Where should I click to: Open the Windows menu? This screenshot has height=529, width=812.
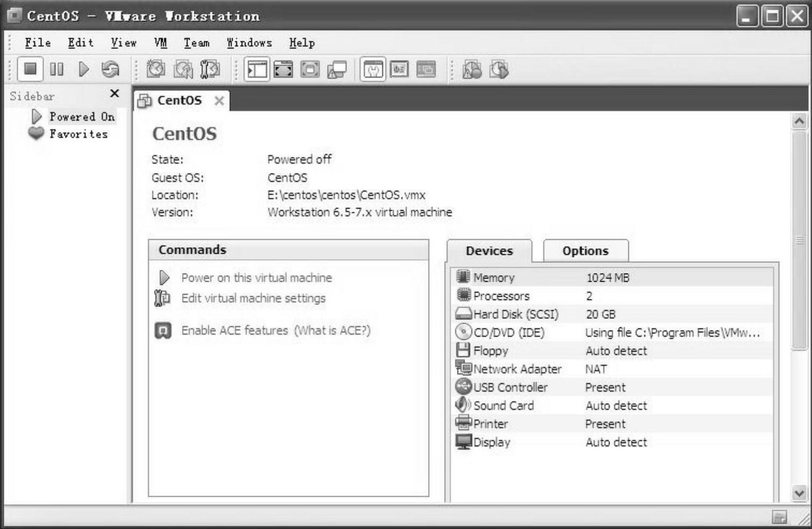(249, 43)
